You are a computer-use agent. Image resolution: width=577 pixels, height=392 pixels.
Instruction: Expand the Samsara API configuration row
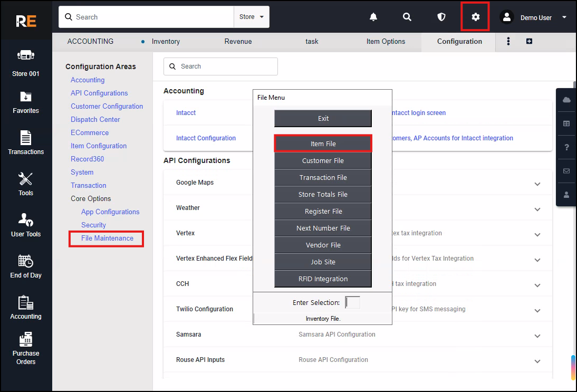pyautogui.click(x=537, y=336)
